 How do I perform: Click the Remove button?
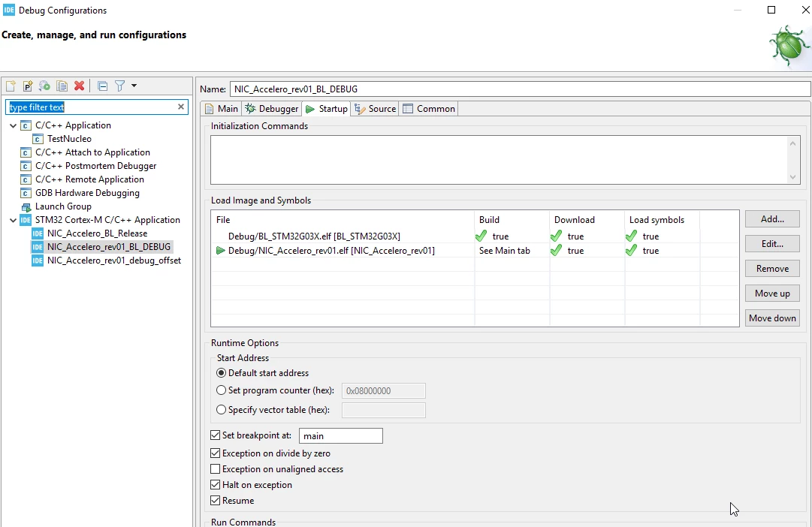coord(772,269)
